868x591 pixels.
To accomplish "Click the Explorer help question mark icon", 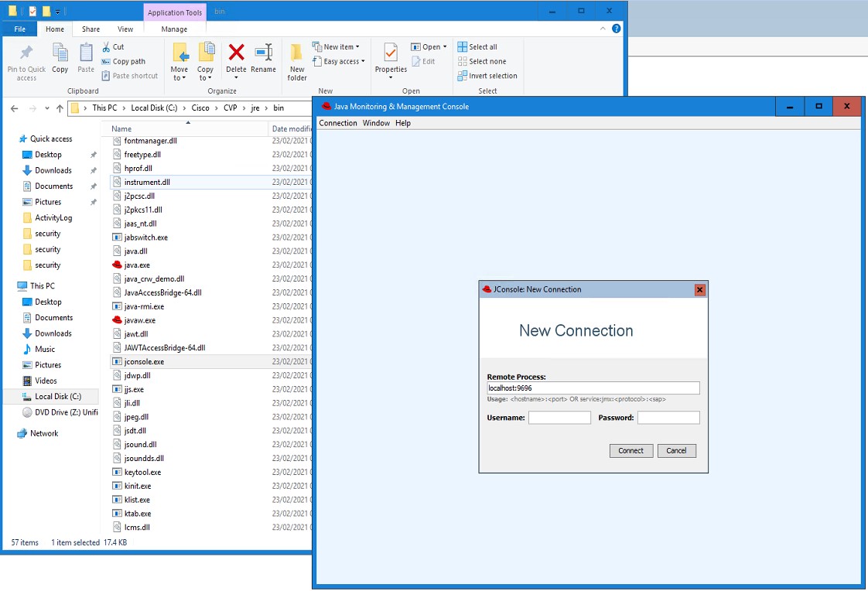I will click(616, 29).
